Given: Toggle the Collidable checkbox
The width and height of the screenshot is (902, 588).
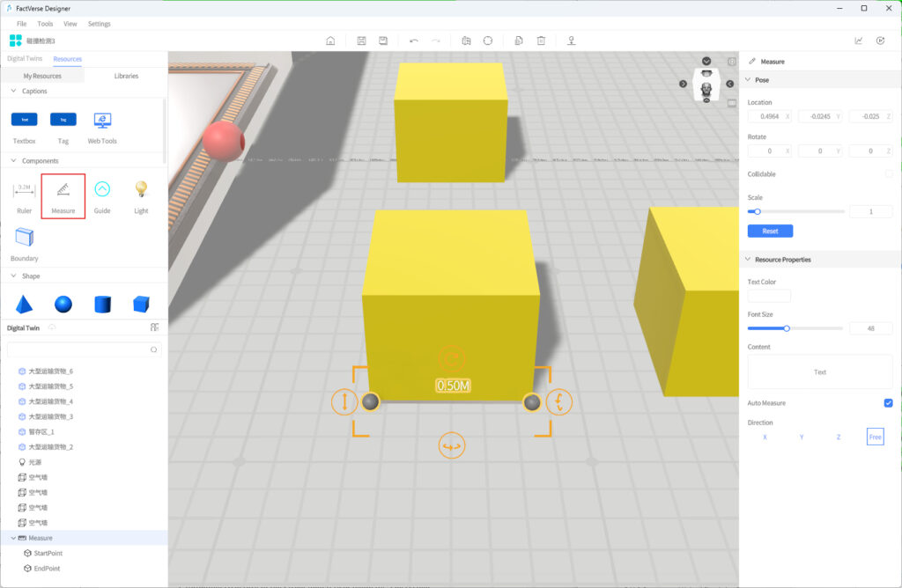Looking at the screenshot, I should [889, 174].
